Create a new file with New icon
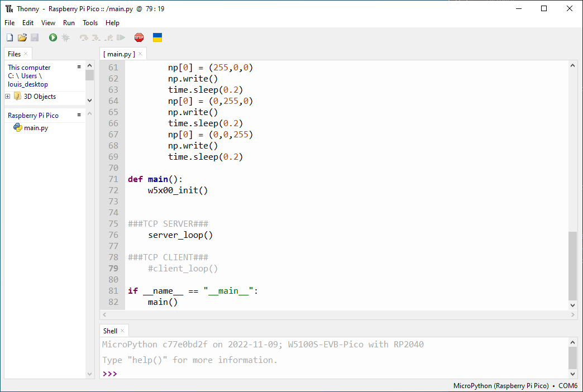 (9, 37)
